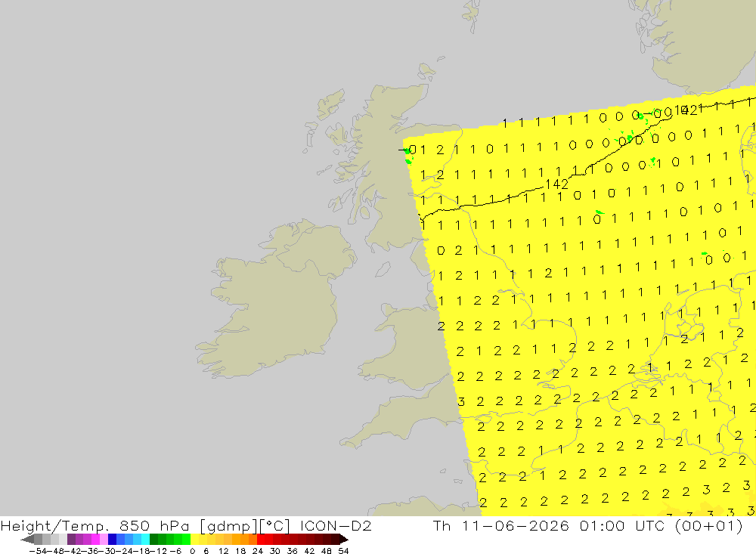Click the "Th" weekday abbreviation

(x=442, y=525)
